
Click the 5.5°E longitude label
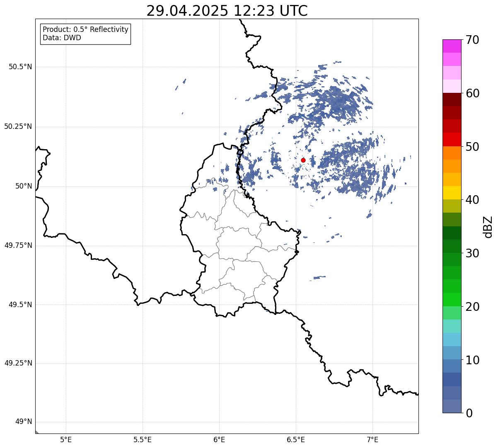[143, 440]
